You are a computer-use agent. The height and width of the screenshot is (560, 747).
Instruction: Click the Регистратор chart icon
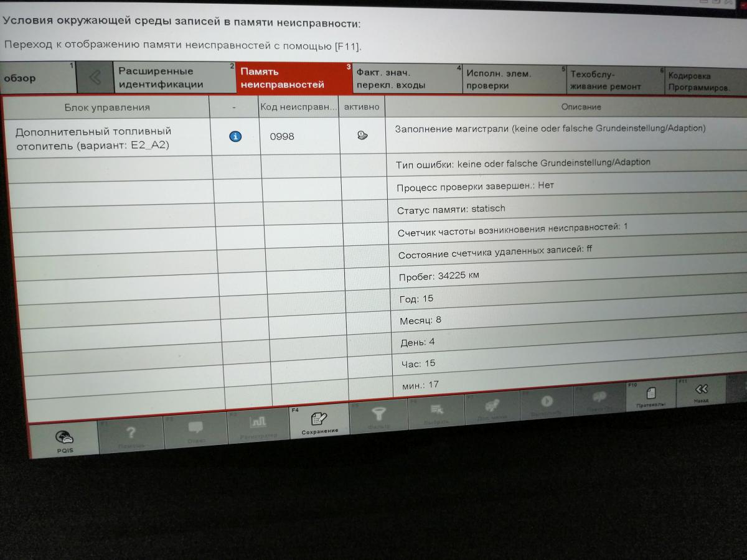click(258, 424)
